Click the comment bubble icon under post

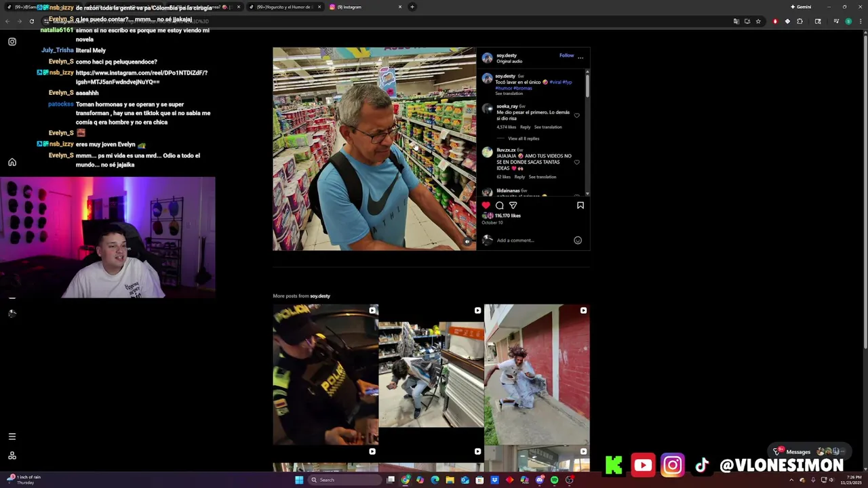tap(500, 205)
